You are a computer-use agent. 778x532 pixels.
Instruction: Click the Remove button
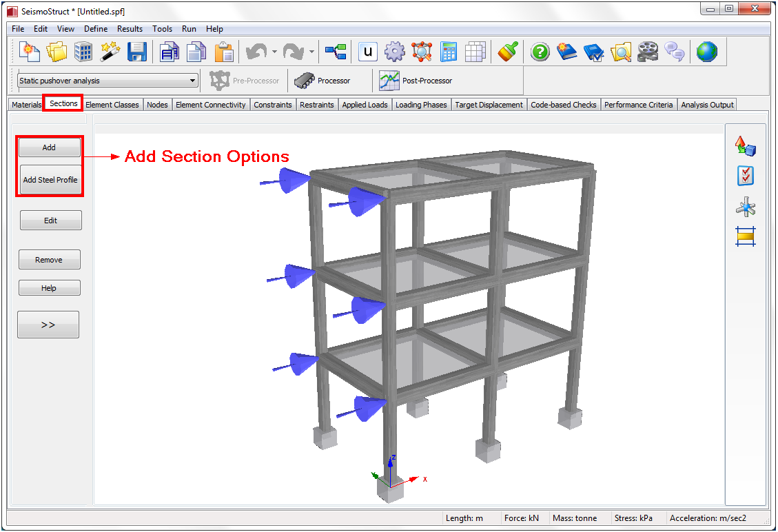pos(49,260)
